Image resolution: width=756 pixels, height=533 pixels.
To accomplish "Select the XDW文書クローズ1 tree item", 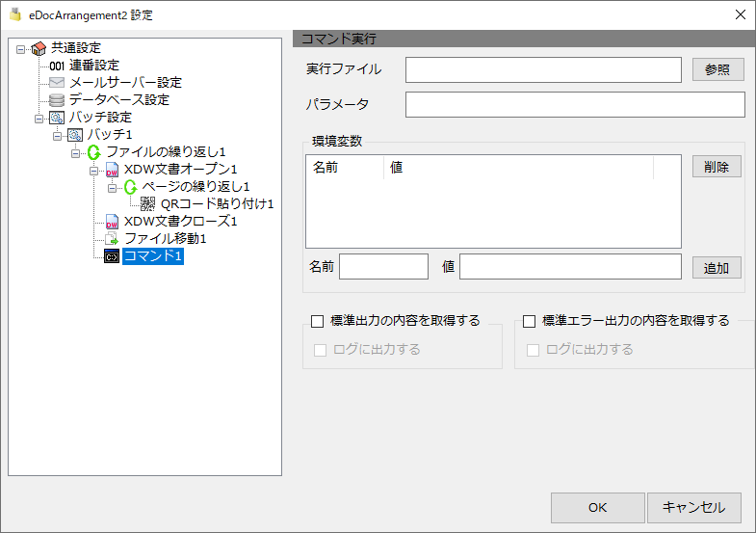I will coord(181,222).
